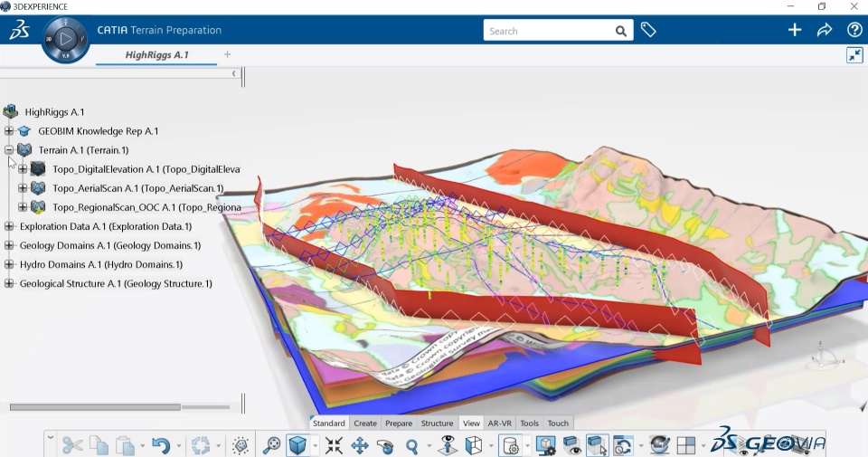Open the Update dropdown arrow
This screenshot has height=457, width=868.
tap(218, 446)
